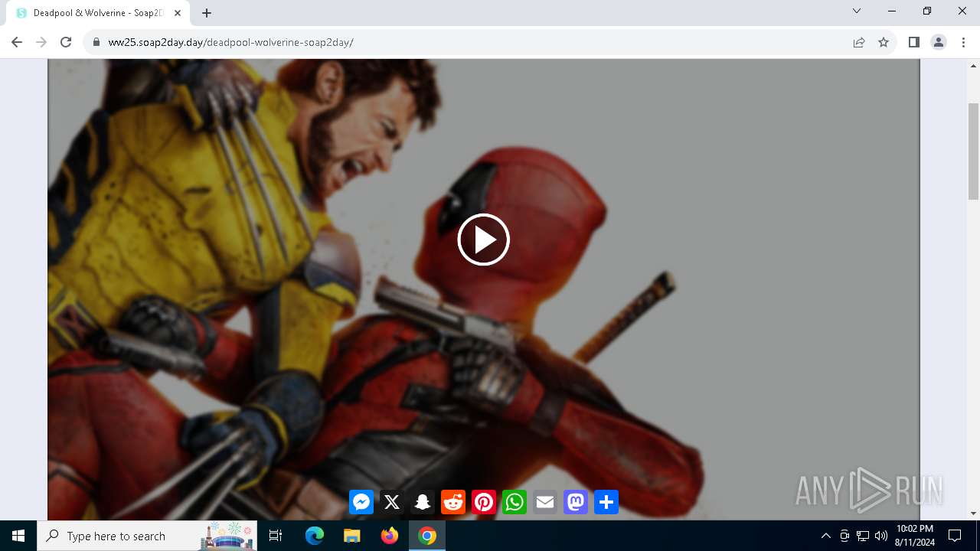980x551 pixels.
Task: Share on Reddit
Action: pyautogui.click(x=453, y=502)
